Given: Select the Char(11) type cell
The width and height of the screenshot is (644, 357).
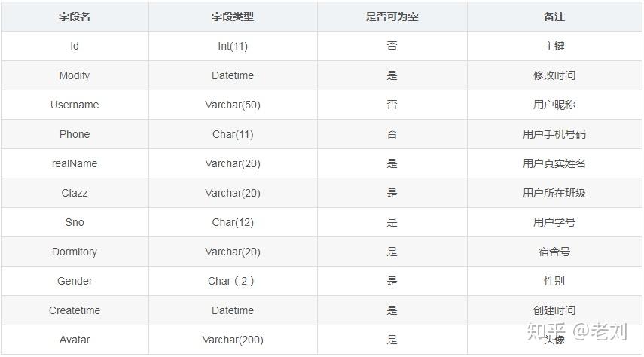Looking at the screenshot, I should 233,134.
